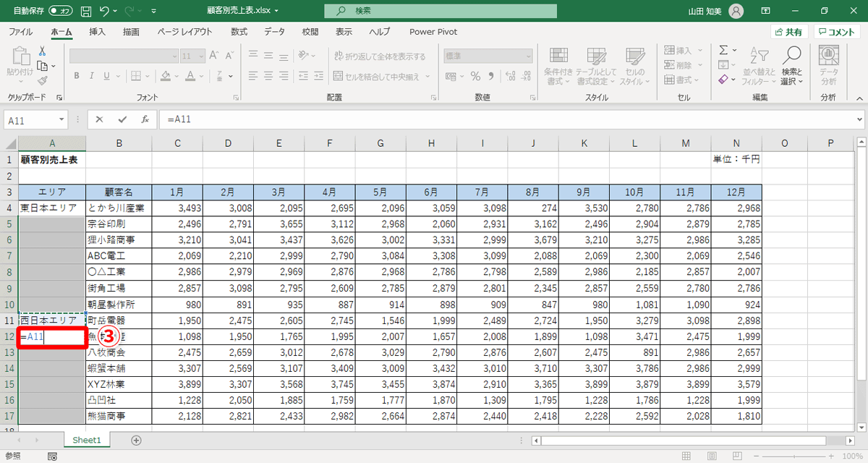868x463 pixels.
Task: Click the Clear eraser icon
Action: click(723, 80)
